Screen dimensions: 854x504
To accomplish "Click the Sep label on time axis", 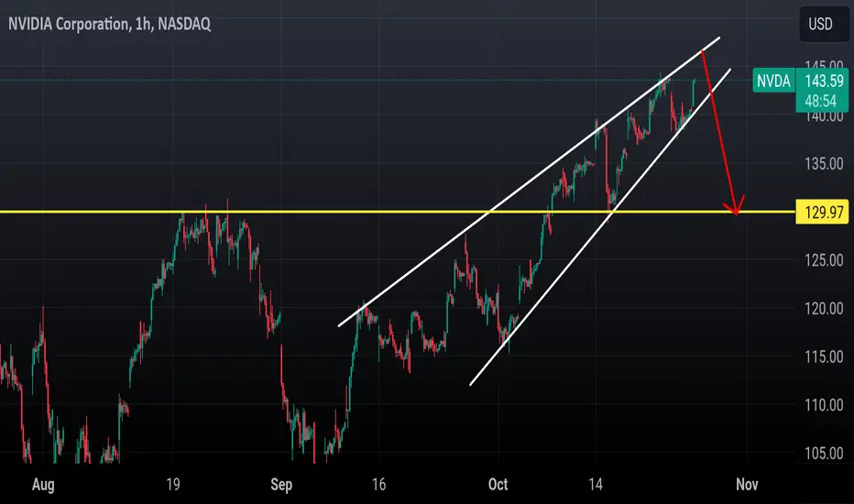I will pos(281,485).
